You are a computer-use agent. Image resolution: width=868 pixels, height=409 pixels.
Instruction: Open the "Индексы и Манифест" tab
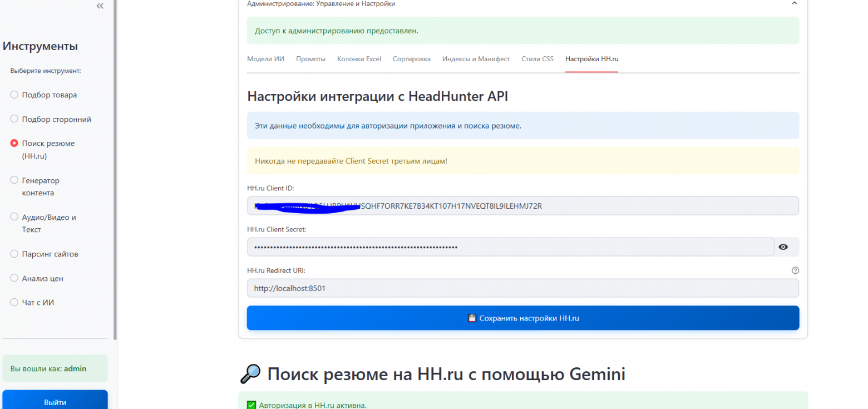click(x=476, y=58)
